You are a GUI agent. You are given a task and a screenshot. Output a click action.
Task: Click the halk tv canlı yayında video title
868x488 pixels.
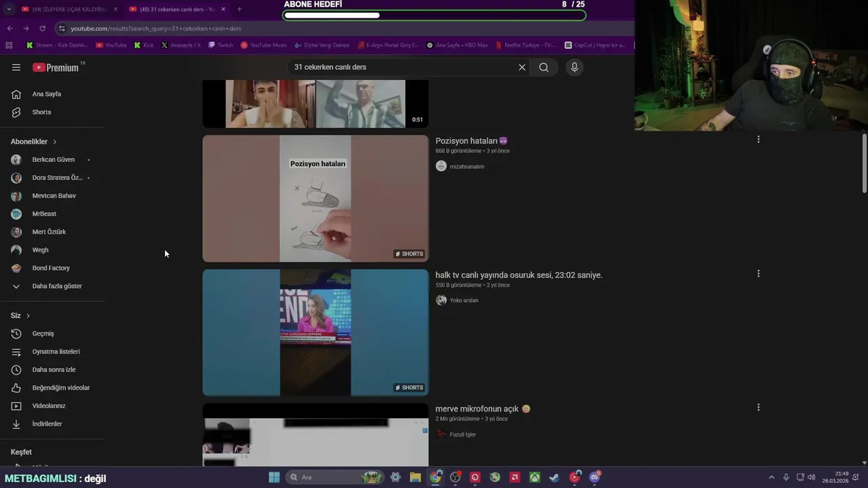(519, 275)
